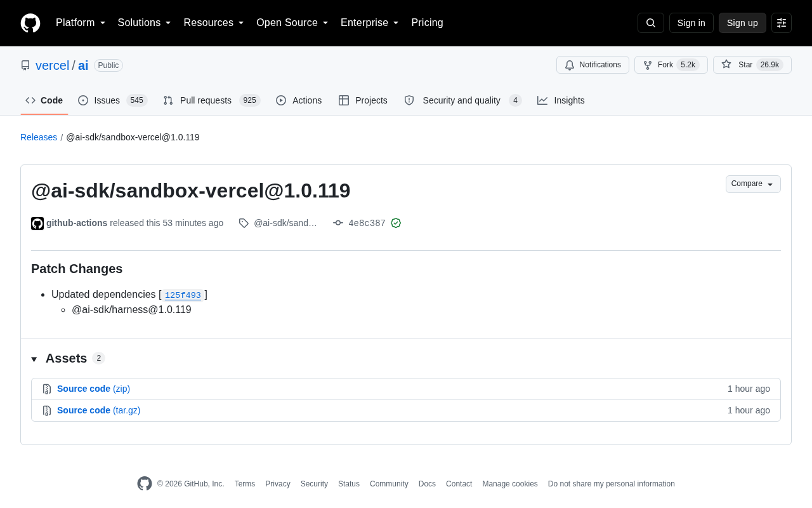View commit 4e8c387
The image size is (812, 508).
367,223
